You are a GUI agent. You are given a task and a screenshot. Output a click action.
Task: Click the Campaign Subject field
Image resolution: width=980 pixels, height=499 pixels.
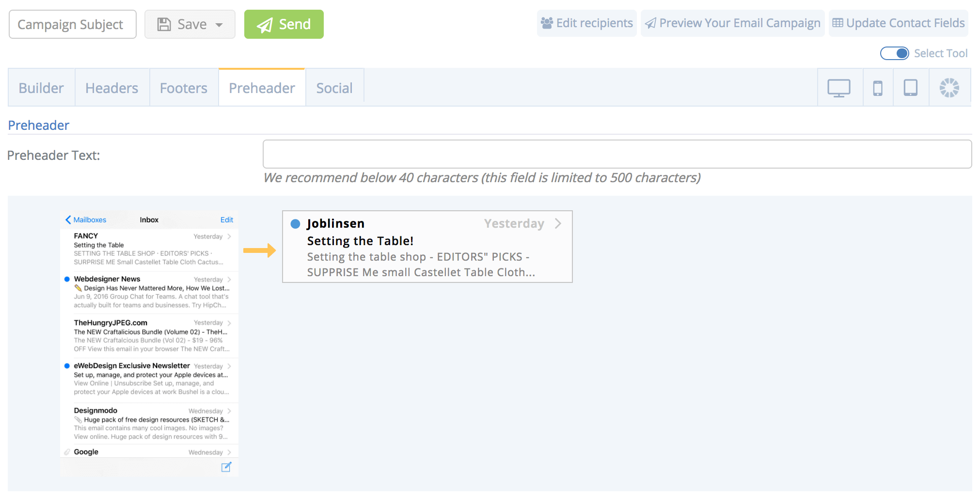pyautogui.click(x=73, y=24)
